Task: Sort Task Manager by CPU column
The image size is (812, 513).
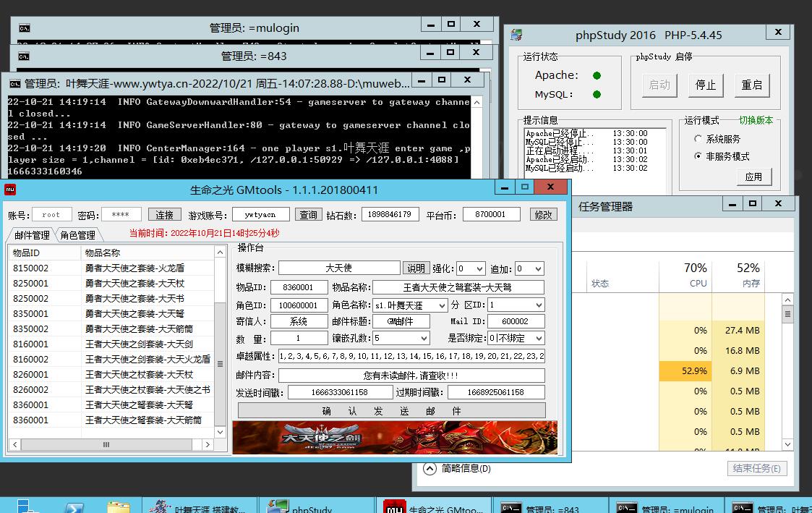Action: 685,275
